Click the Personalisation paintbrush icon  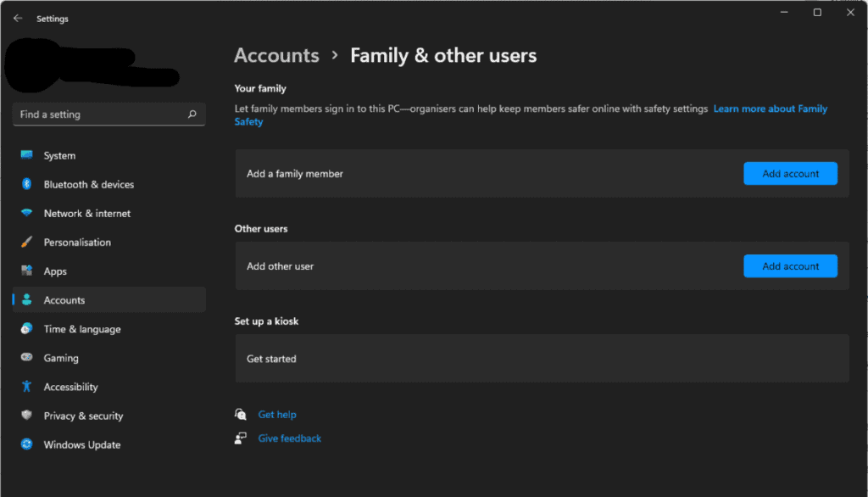coord(26,242)
